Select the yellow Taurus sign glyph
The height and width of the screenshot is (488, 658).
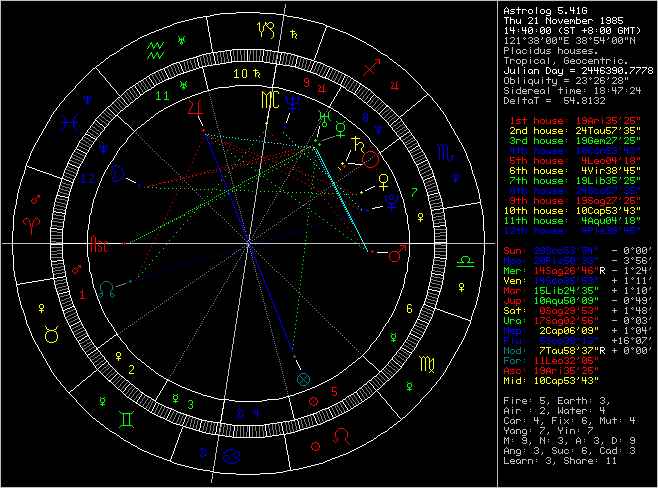point(50,330)
